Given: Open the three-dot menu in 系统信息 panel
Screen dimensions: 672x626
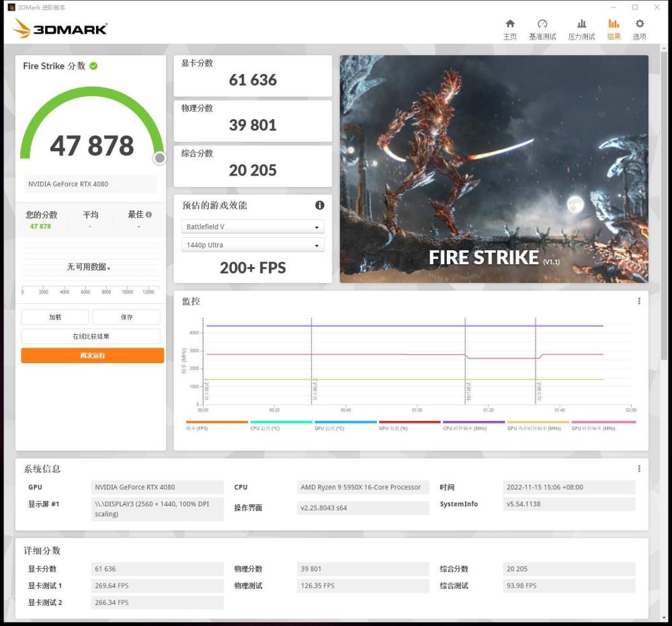Looking at the screenshot, I should 638,469.
